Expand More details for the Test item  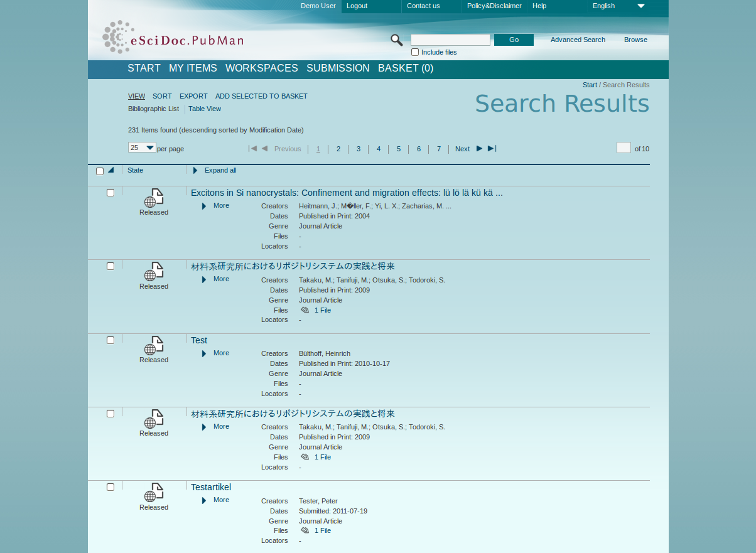(220, 353)
